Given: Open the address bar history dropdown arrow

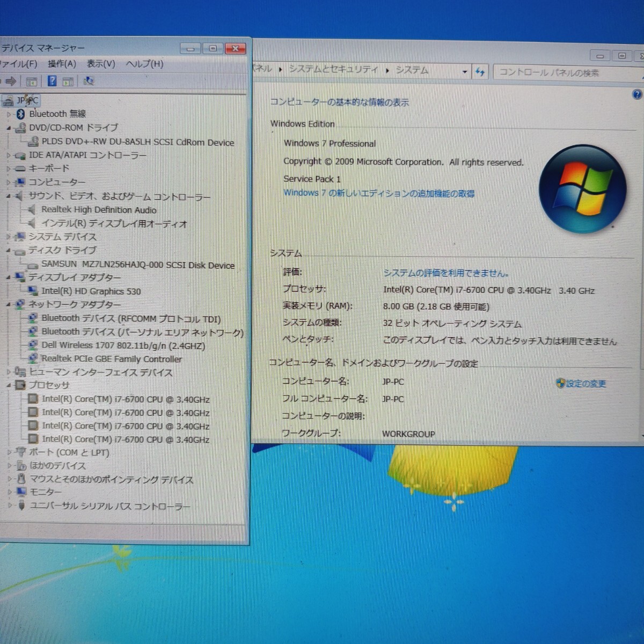Looking at the screenshot, I should (x=465, y=72).
